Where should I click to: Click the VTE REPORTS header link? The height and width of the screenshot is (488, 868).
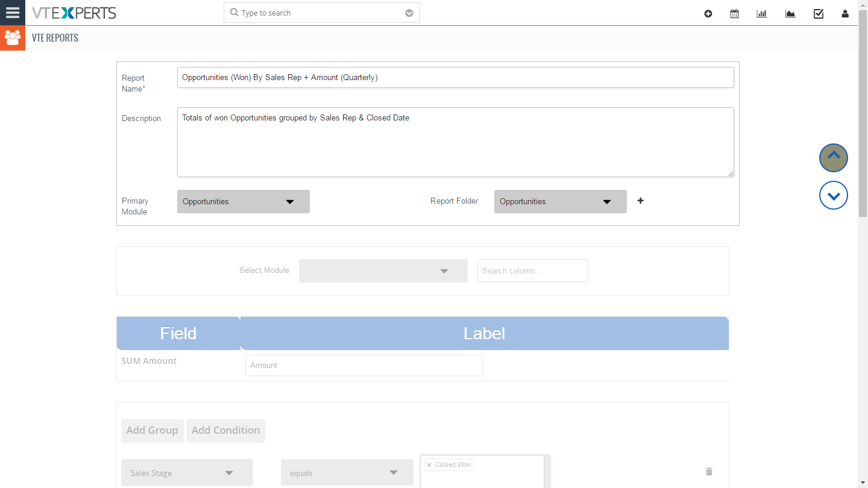coord(55,38)
